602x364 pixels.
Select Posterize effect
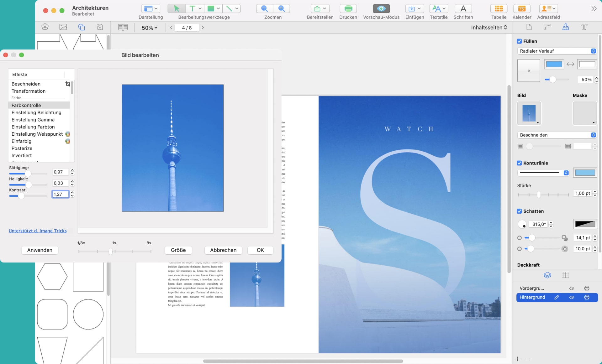pos(22,148)
